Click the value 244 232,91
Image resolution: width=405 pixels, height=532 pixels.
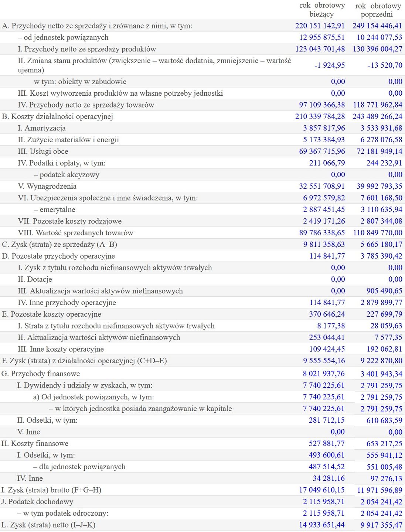[x=385, y=163]
